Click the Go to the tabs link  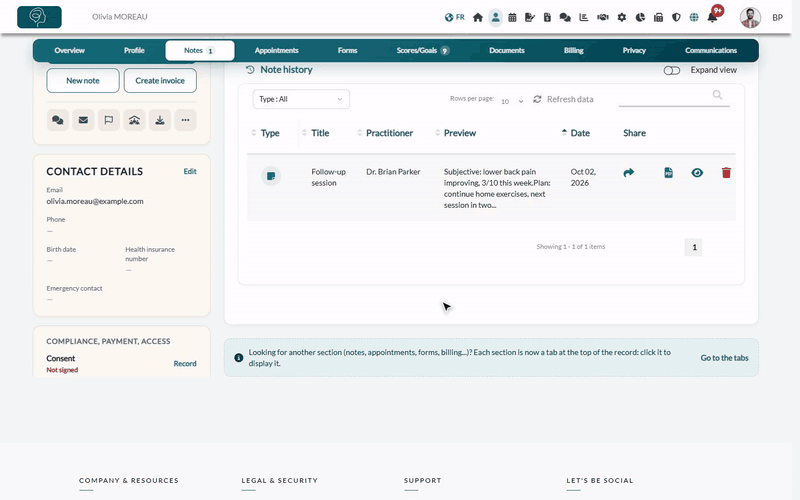pyautogui.click(x=724, y=358)
